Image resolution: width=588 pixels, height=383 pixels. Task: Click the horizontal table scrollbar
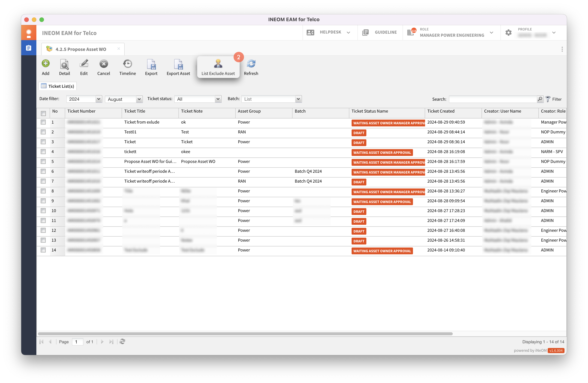click(245, 334)
